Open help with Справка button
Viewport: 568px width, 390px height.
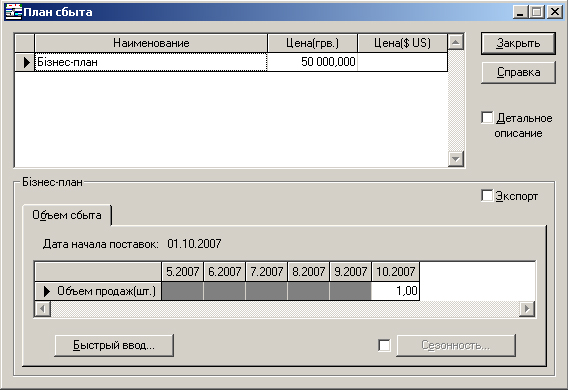(x=518, y=72)
